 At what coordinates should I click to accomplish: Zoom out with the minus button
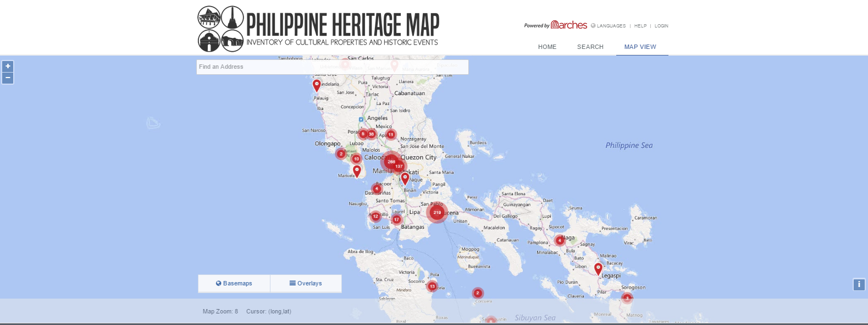pyautogui.click(x=8, y=78)
